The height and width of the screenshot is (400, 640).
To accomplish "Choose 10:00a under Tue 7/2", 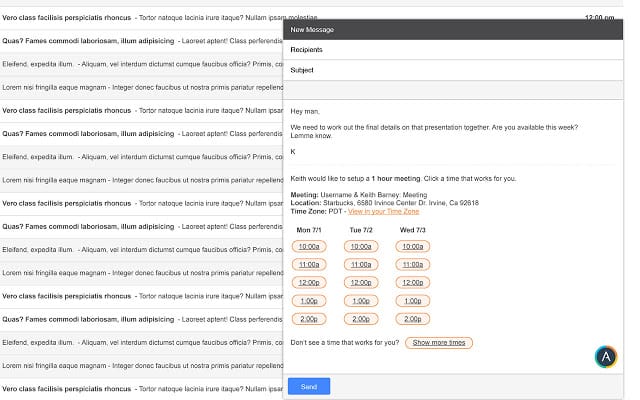I will pyautogui.click(x=361, y=247).
